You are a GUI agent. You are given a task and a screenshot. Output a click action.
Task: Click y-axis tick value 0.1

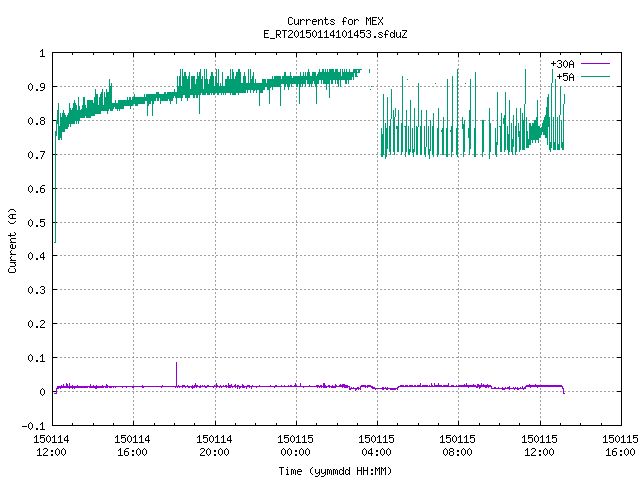click(x=36, y=358)
